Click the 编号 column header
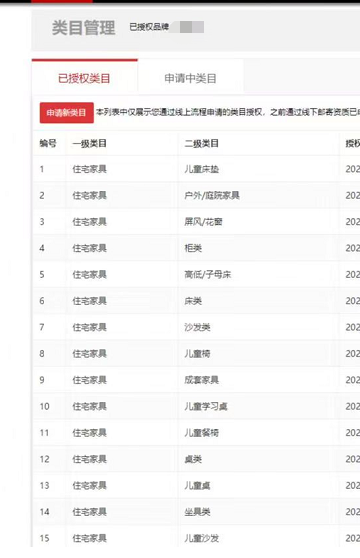Viewport: 360px width, 558px height. click(48, 143)
